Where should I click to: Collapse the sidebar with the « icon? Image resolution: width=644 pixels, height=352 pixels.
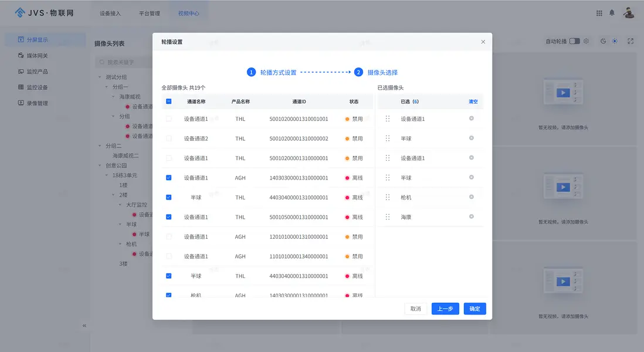click(x=84, y=326)
